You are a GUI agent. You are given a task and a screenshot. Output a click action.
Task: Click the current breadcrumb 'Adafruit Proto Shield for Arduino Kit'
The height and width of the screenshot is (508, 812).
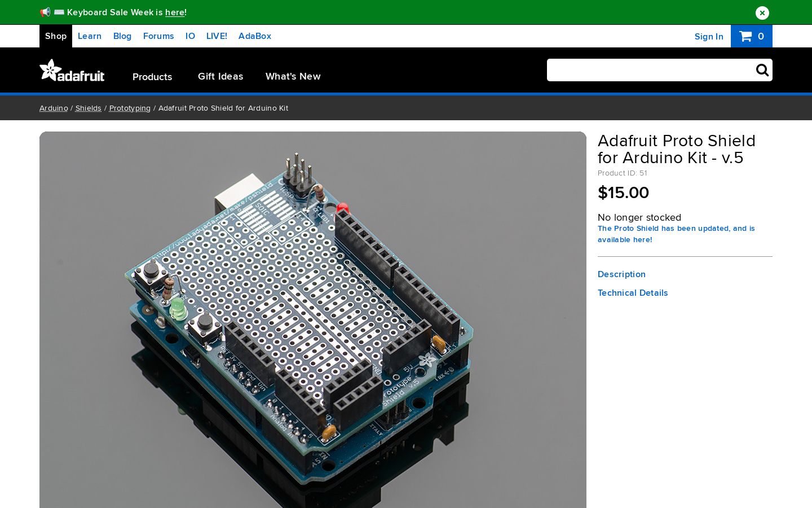[x=223, y=108]
